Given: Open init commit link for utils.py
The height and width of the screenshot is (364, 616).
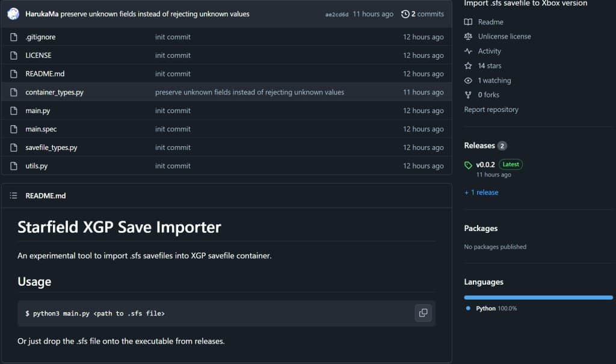Looking at the screenshot, I should click(173, 166).
